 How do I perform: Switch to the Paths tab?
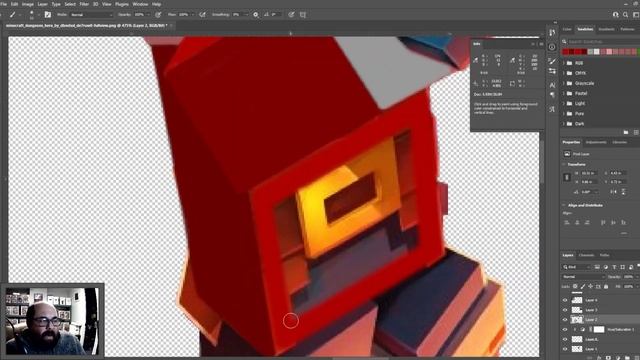click(x=604, y=256)
